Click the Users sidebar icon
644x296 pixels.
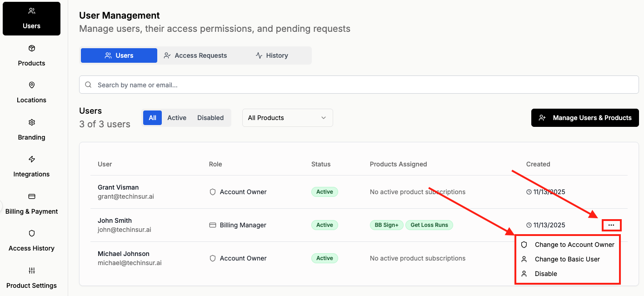click(x=31, y=11)
